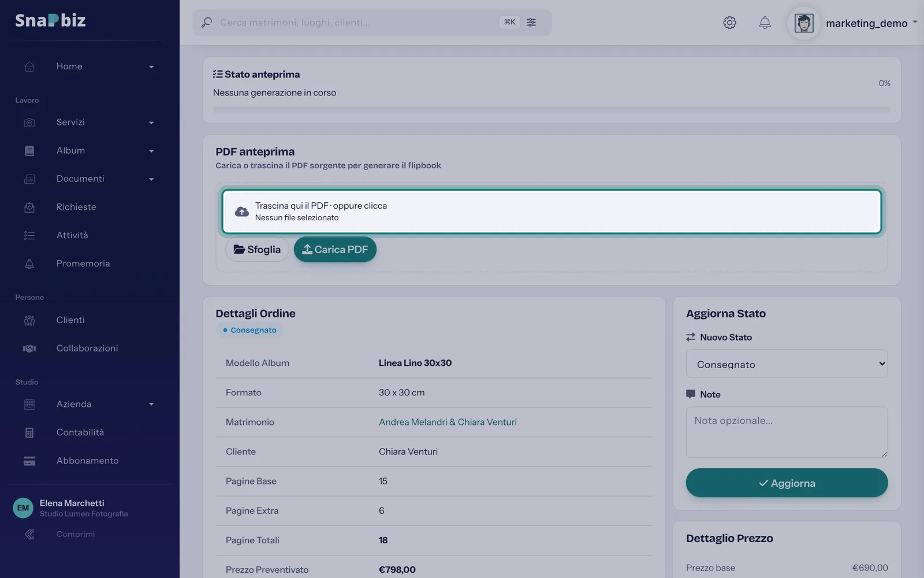The image size is (924, 578).
Task: Click the Richieste envelope icon
Action: pos(29,208)
